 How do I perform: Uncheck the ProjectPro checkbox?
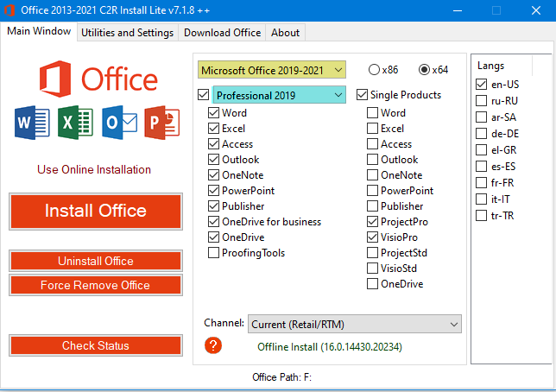[x=372, y=222]
